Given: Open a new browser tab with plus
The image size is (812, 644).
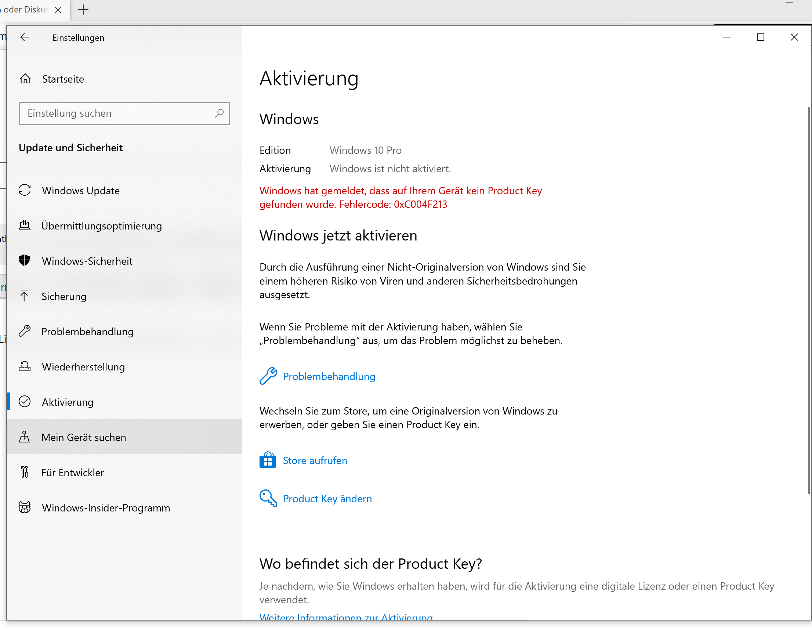Looking at the screenshot, I should click(83, 10).
